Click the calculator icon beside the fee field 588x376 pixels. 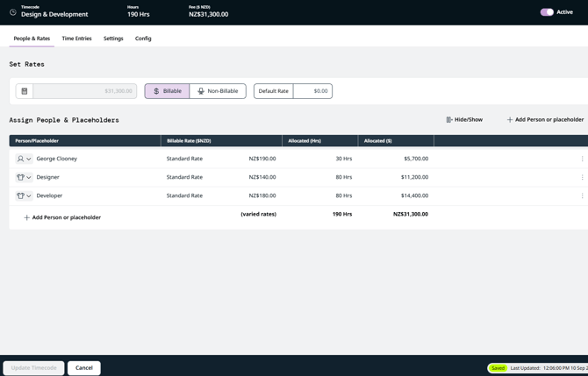pyautogui.click(x=25, y=91)
